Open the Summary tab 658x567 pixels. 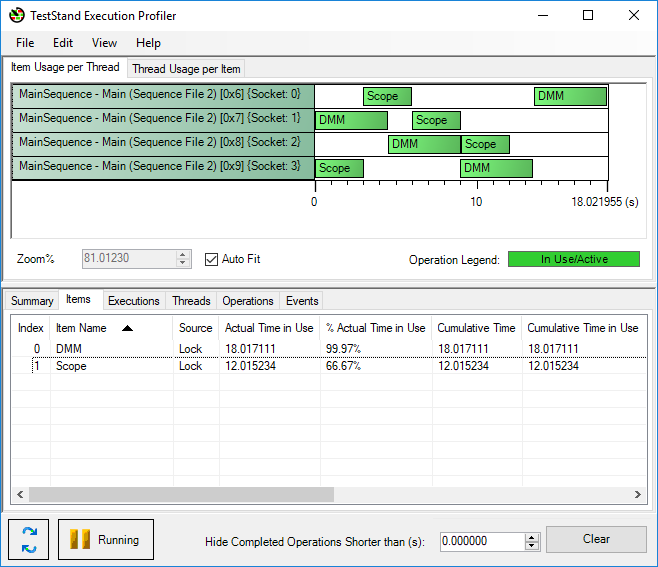(x=32, y=301)
